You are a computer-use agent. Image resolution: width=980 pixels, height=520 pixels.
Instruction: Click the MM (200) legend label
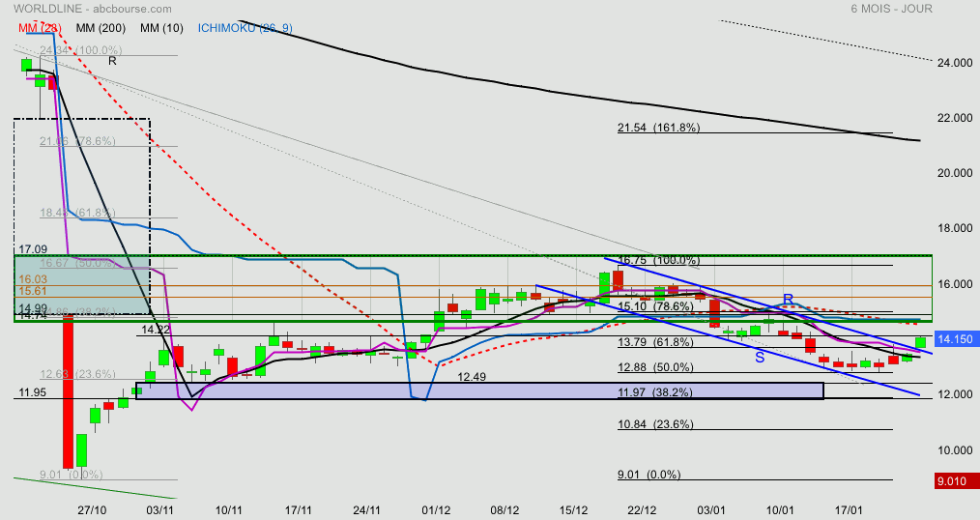click(101, 28)
